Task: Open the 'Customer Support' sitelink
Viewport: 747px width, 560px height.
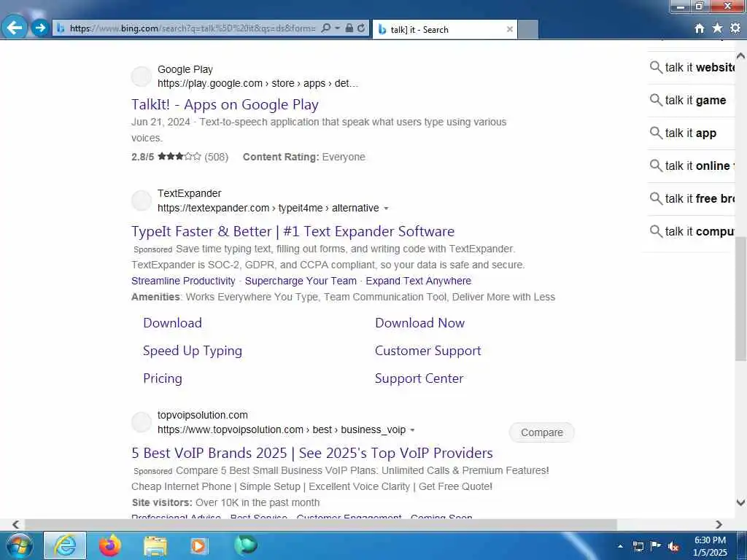Action: pos(427,351)
